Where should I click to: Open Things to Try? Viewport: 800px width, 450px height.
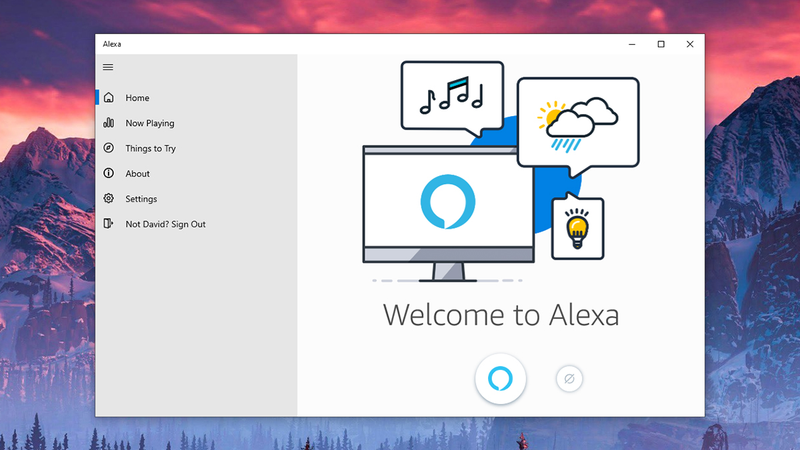(196, 148)
